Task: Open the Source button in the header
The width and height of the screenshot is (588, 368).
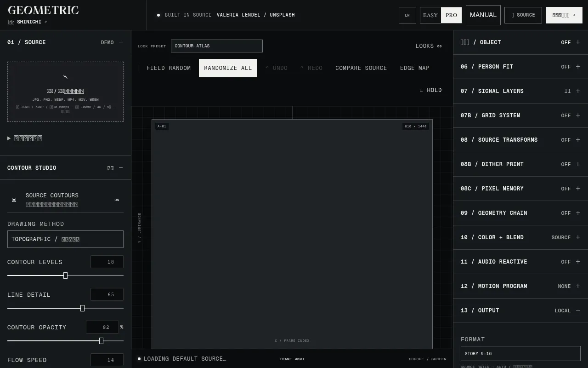Action: tap(523, 15)
